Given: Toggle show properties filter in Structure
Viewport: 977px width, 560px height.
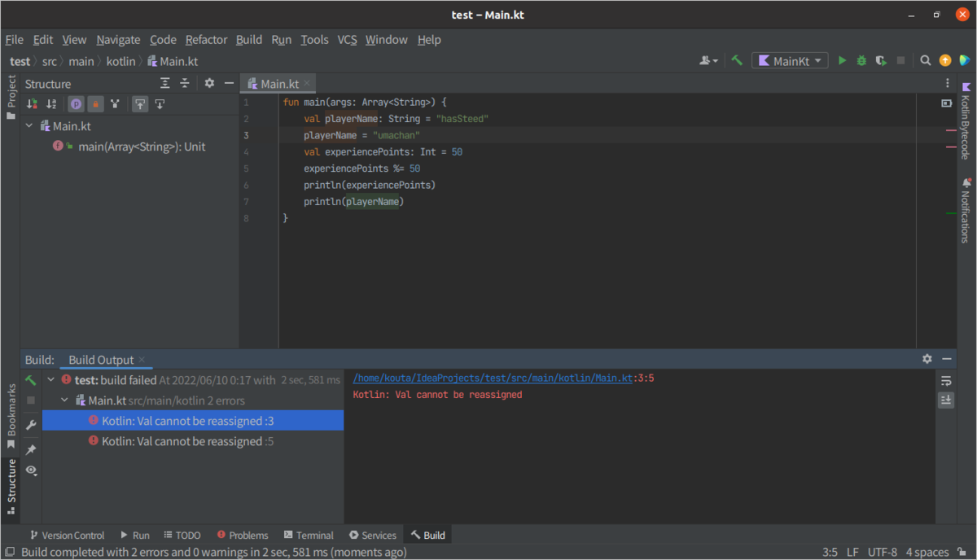Looking at the screenshot, I should coord(76,103).
